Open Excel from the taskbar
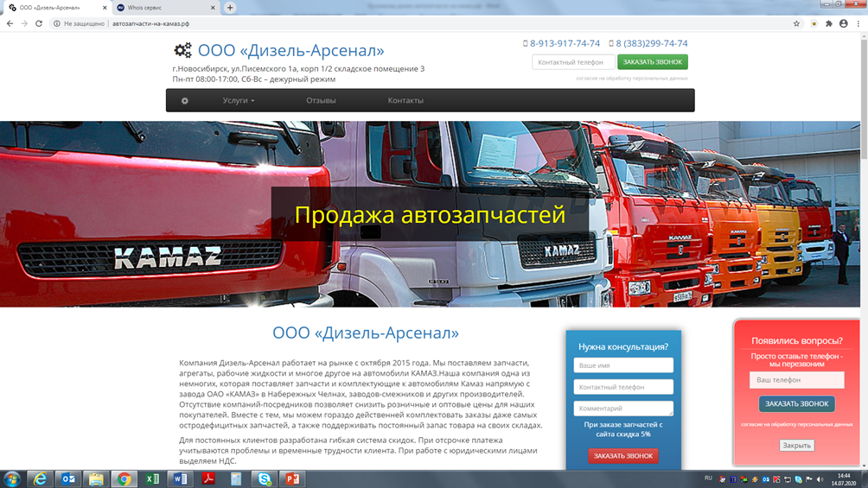Image resolution: width=868 pixels, height=488 pixels. (x=152, y=478)
